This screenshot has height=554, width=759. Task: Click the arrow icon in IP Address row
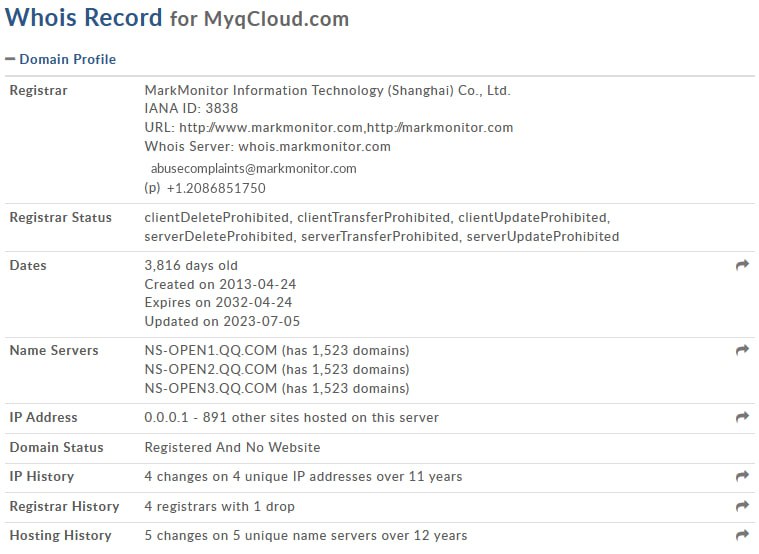742,418
